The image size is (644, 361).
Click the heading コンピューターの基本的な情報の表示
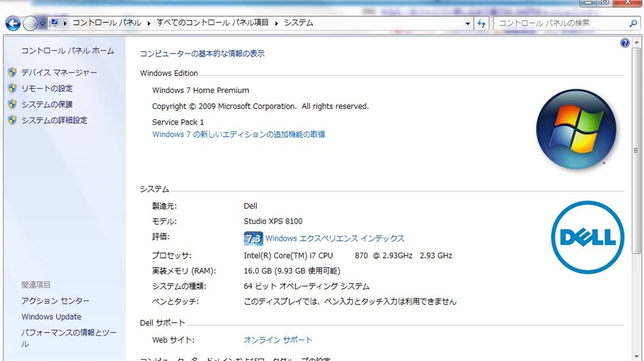point(202,53)
